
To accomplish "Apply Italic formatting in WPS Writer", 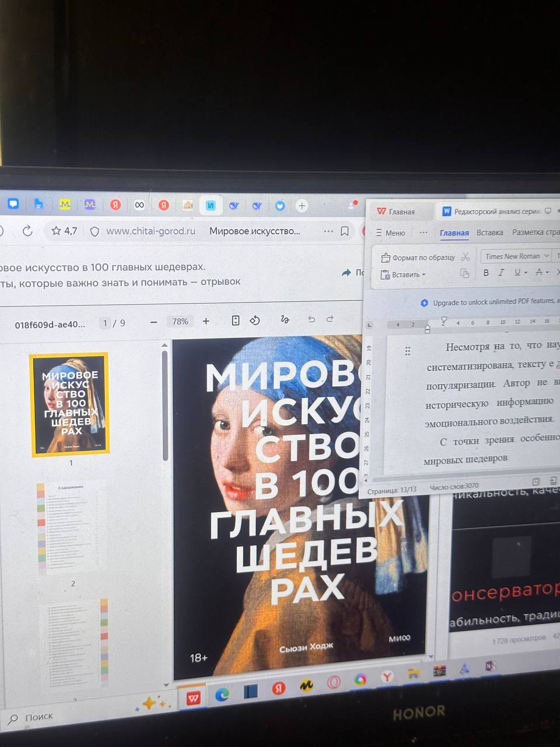I will pyautogui.click(x=501, y=273).
